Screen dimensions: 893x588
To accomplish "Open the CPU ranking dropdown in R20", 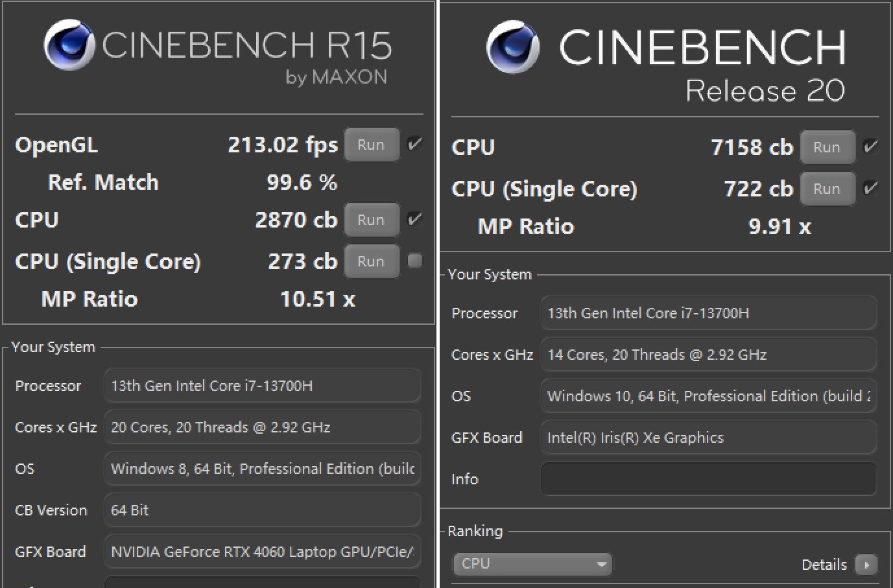I will (x=532, y=564).
